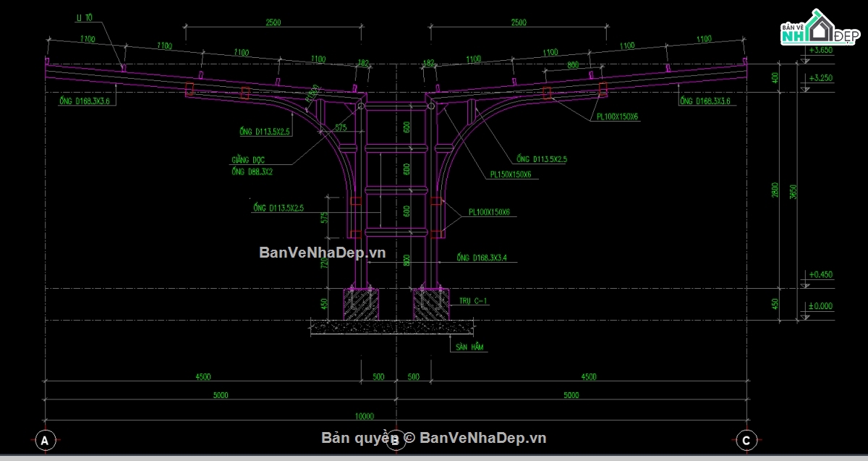Screen dimensions: 868x461
Task: Click the 3650 vertical dimension text
Action: point(793,192)
